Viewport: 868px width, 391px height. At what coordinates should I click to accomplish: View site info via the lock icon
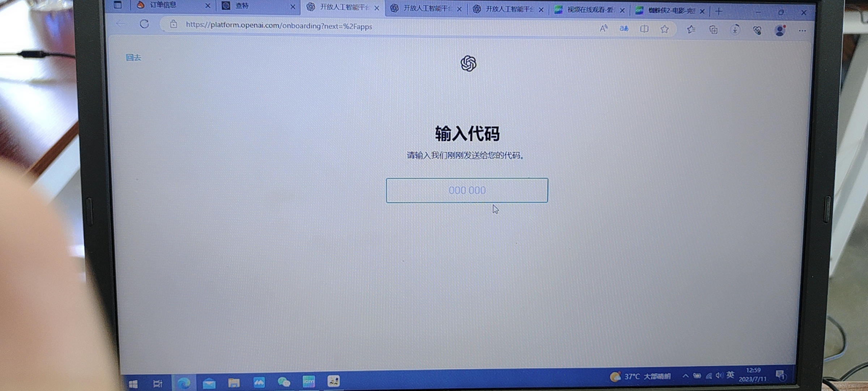click(x=174, y=24)
